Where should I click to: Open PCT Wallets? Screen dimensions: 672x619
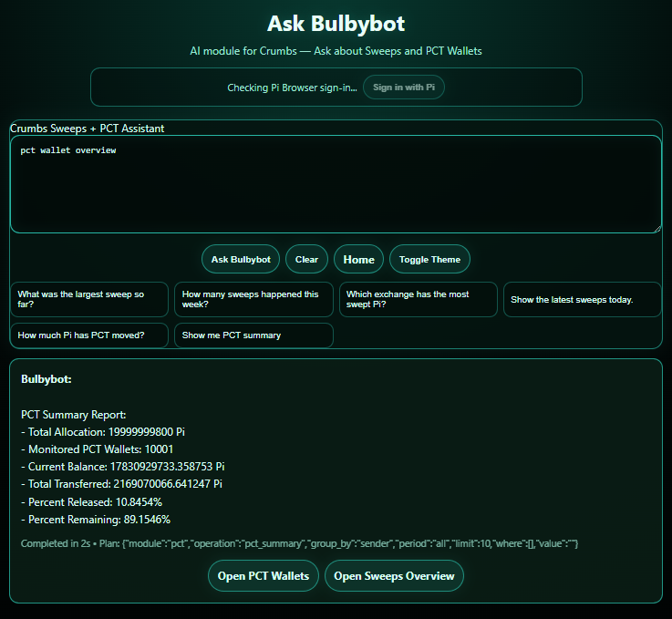264,576
